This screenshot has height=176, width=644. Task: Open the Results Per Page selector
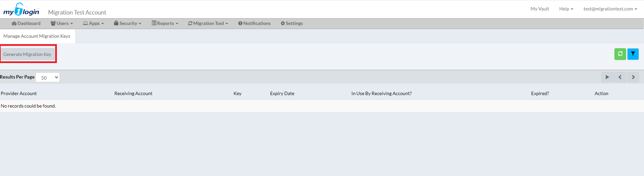pos(47,78)
